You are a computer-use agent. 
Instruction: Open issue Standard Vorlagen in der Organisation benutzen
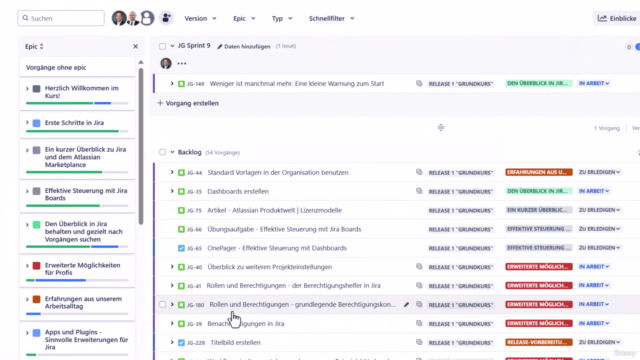[278, 173]
